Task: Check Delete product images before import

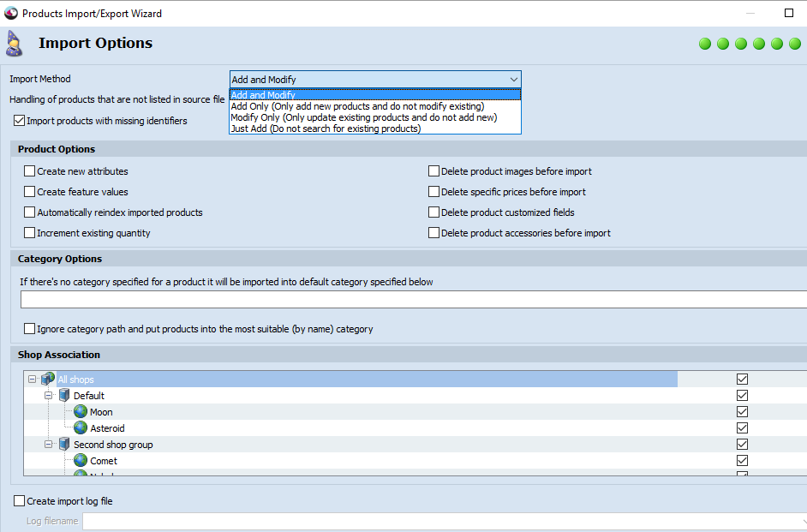Action: pyautogui.click(x=433, y=170)
